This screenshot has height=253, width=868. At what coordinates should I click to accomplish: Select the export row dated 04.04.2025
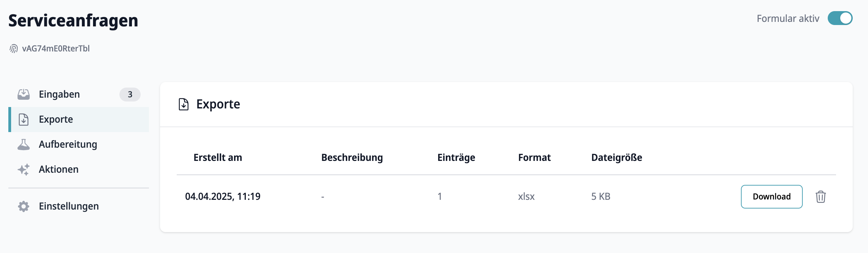pos(506,197)
